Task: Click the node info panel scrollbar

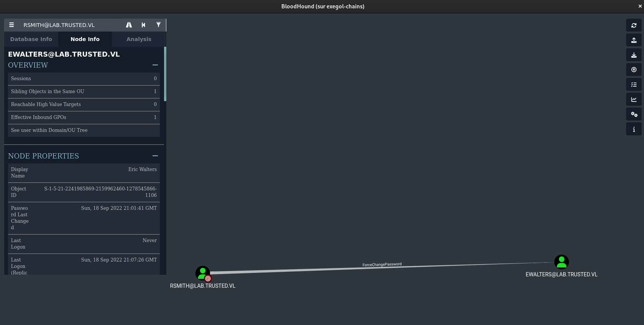Action: tap(165, 74)
